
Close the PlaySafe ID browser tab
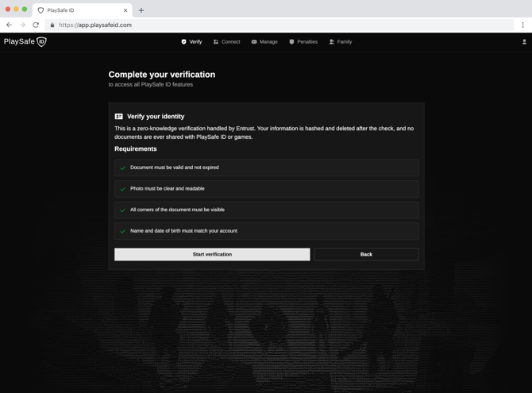coord(125,10)
